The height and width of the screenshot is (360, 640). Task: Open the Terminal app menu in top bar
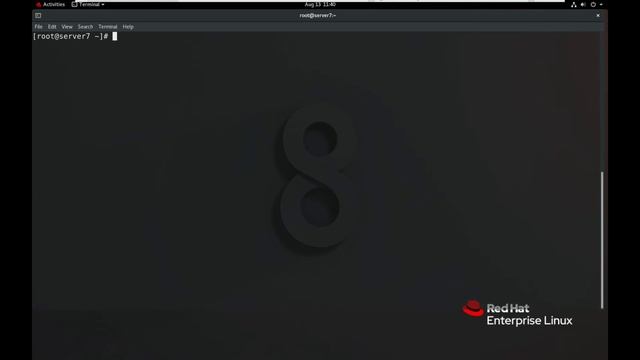click(88, 4)
